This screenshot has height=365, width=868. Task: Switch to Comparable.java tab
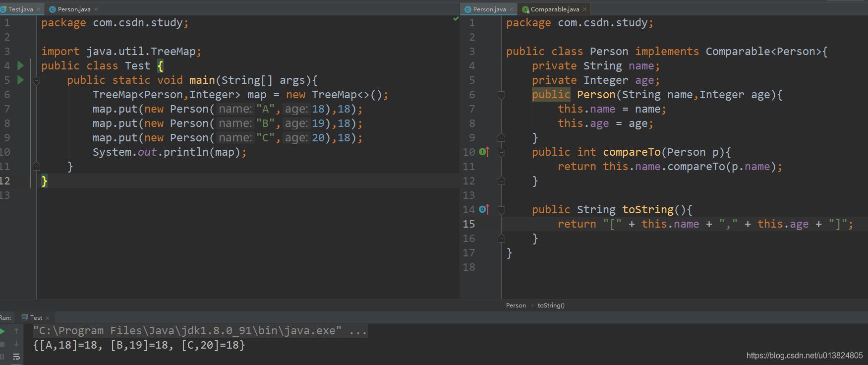pyautogui.click(x=555, y=9)
